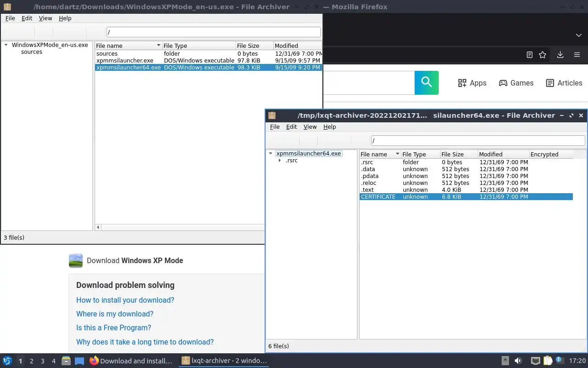Screen dimensions: 588x368
Task: Collapse the xpmmsilauncher64.exe tree node
Action: click(x=271, y=154)
